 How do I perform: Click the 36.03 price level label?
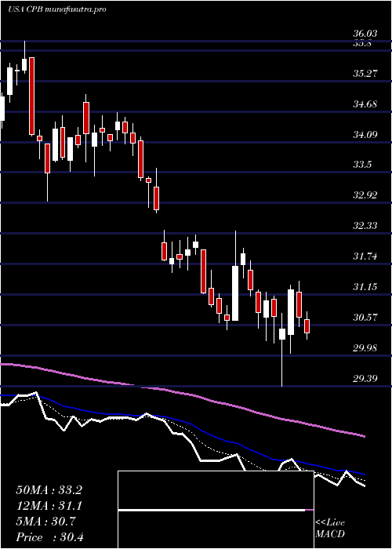[x=365, y=34]
